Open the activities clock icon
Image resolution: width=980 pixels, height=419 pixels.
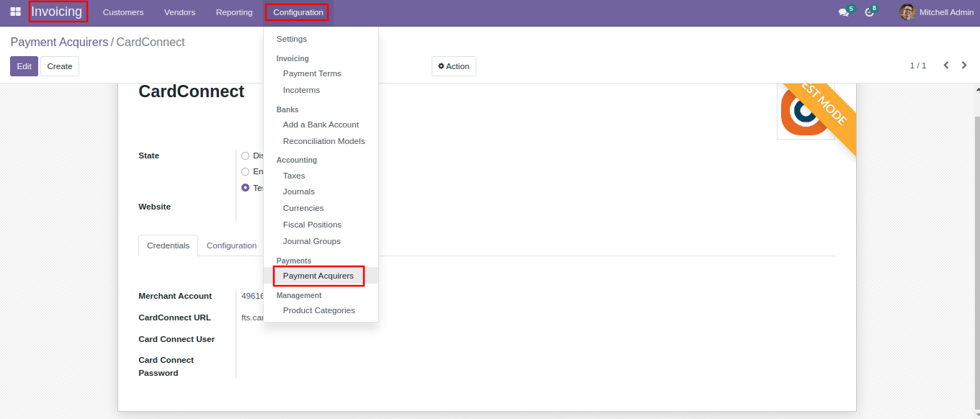(869, 12)
